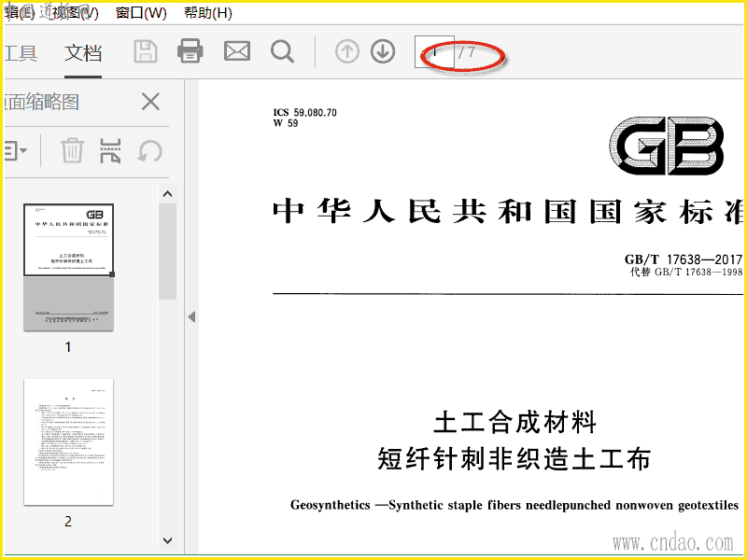Image resolution: width=747 pixels, height=560 pixels.
Task: Select page 2 thumbnail
Action: point(68,441)
